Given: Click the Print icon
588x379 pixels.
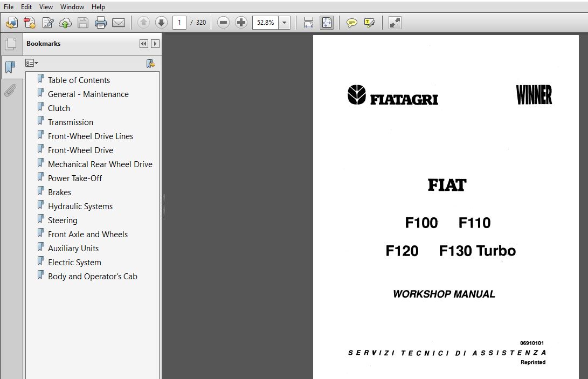Looking at the screenshot, I should [100, 23].
